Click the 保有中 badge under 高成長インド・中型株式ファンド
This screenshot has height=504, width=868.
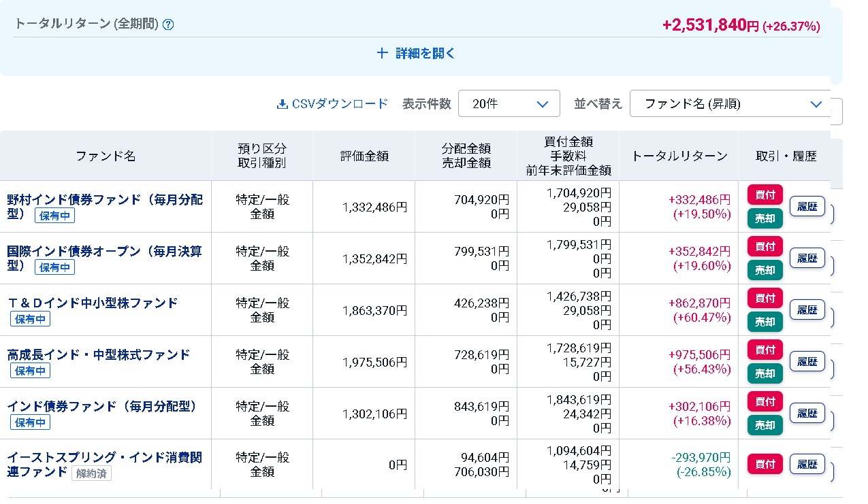click(30, 371)
